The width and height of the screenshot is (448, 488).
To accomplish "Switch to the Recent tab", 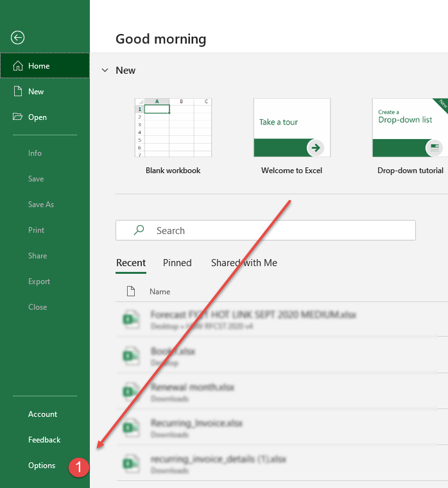I will 131,263.
